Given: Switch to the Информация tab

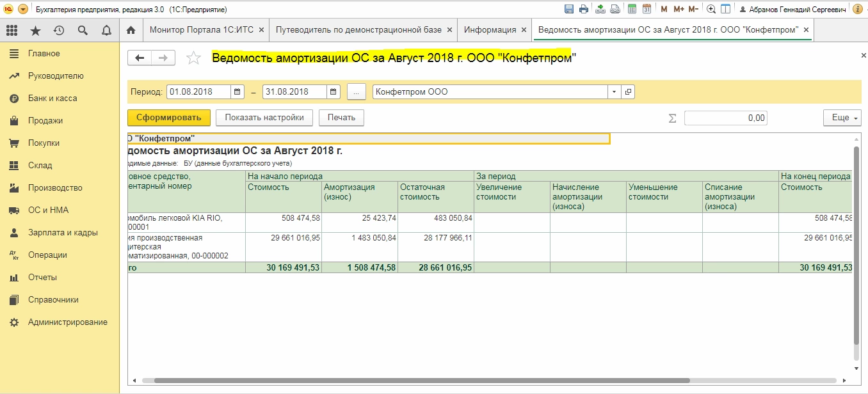Looking at the screenshot, I should click(x=490, y=30).
